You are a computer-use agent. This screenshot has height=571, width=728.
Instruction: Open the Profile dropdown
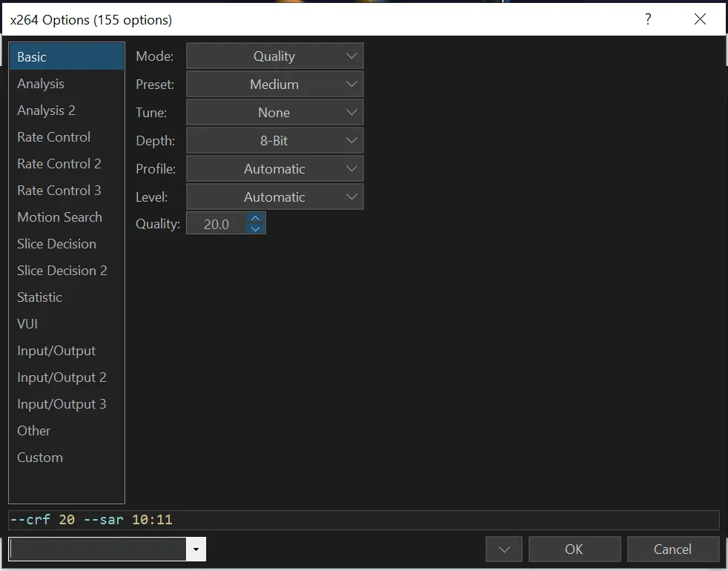(275, 168)
